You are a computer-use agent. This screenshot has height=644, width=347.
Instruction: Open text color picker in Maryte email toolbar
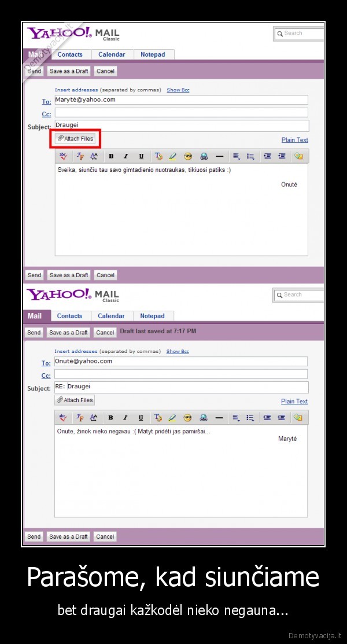[x=158, y=156]
